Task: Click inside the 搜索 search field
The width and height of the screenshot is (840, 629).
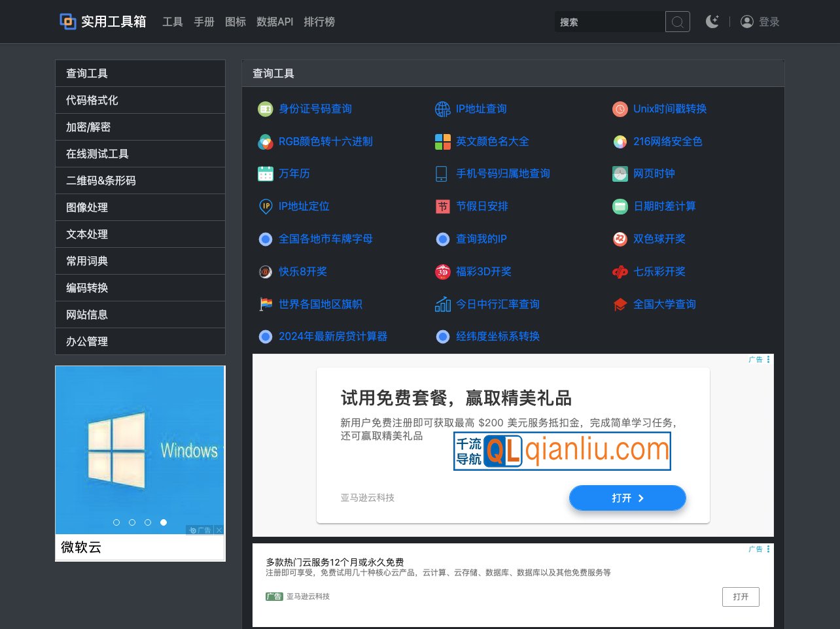Action: point(608,22)
